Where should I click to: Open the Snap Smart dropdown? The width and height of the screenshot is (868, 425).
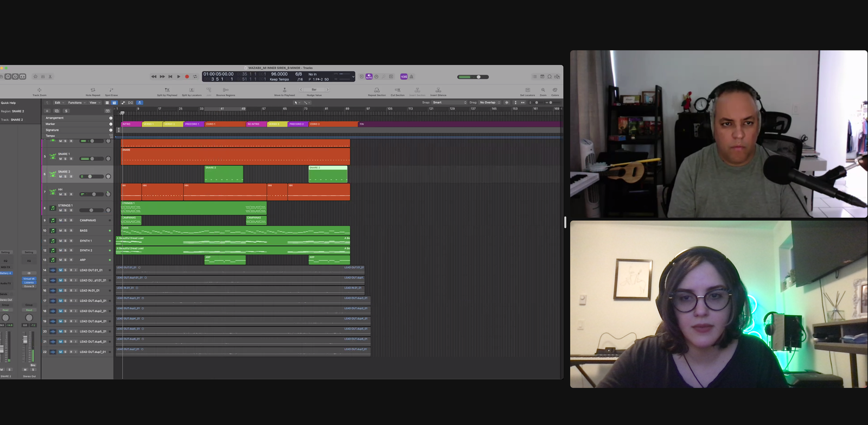point(449,103)
